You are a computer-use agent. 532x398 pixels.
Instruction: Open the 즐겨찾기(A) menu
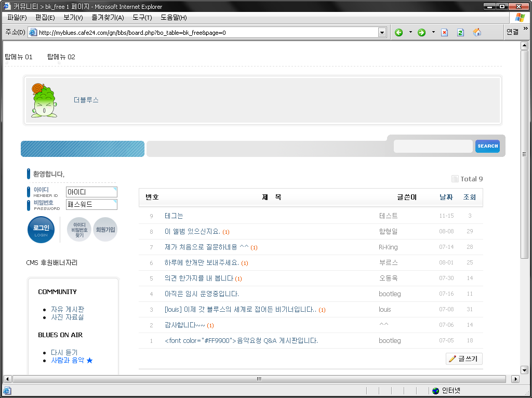108,18
